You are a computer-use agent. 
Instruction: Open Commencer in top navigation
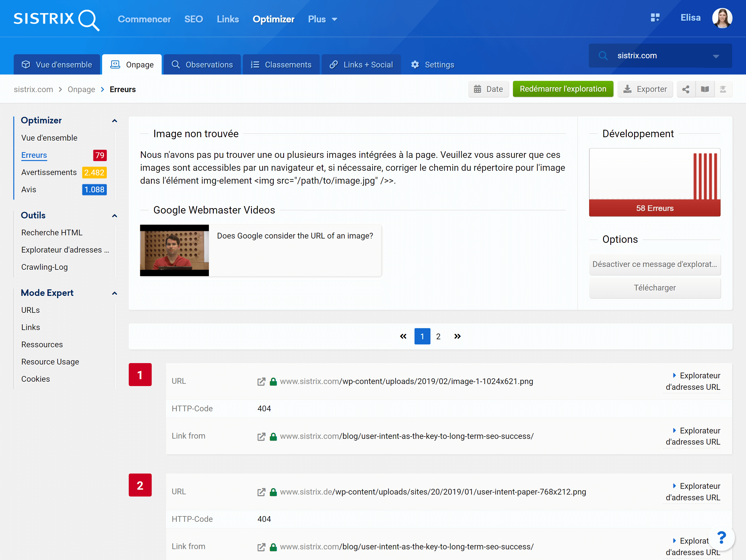pyautogui.click(x=144, y=19)
